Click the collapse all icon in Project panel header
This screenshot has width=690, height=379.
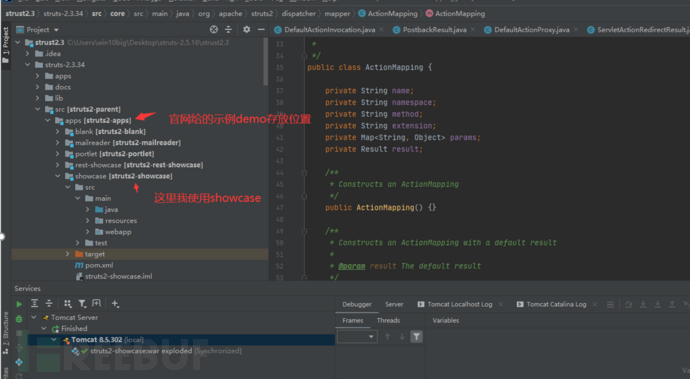tap(228, 29)
